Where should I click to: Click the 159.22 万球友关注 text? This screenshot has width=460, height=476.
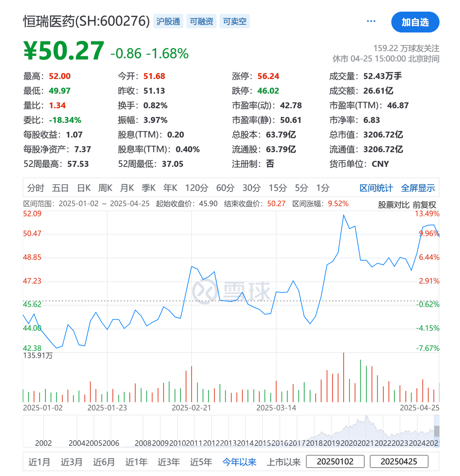pyautogui.click(x=406, y=48)
